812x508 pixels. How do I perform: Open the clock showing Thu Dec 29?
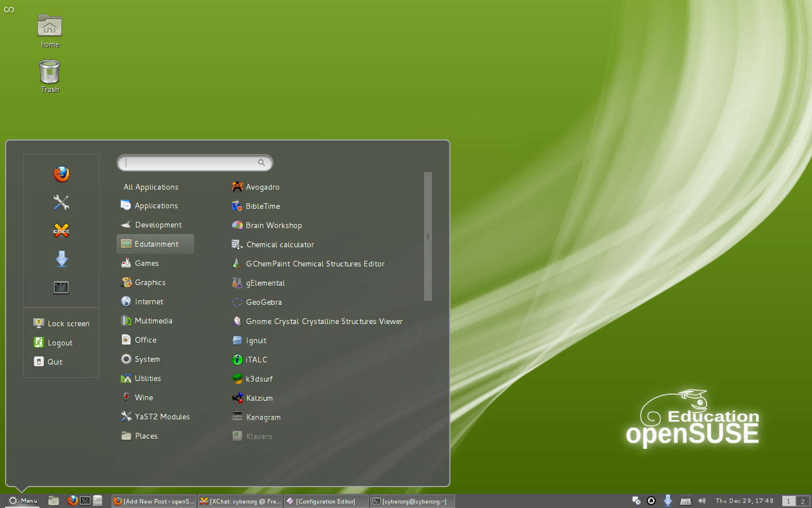(x=744, y=501)
